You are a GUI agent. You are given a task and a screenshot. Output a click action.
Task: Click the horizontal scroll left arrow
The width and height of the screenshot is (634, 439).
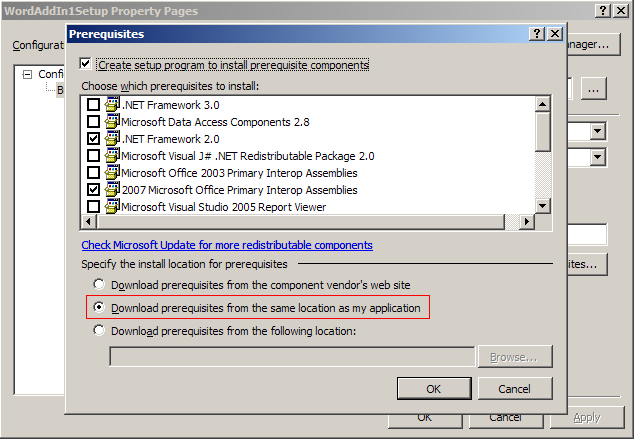point(89,222)
